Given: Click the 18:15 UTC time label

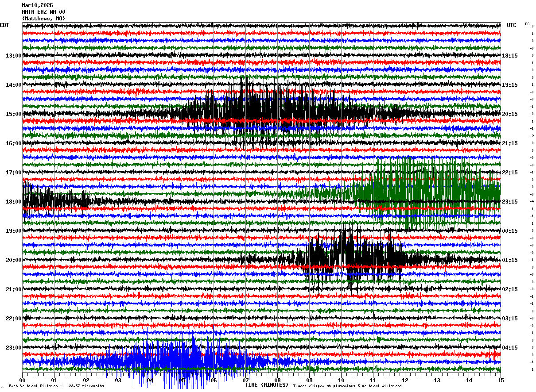Looking at the screenshot, I should [x=510, y=56].
